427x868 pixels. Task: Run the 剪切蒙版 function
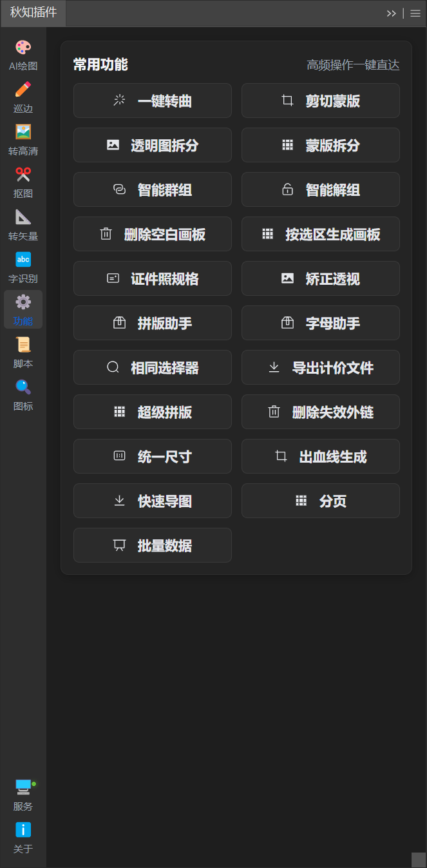point(321,101)
